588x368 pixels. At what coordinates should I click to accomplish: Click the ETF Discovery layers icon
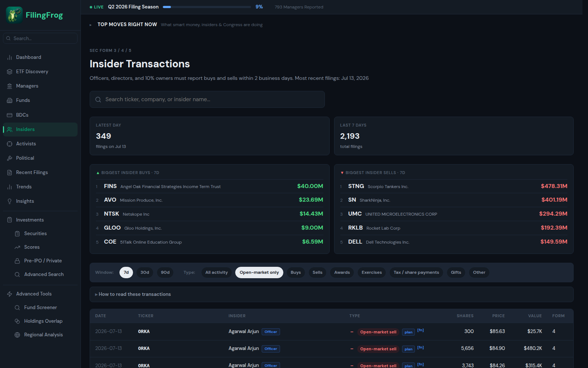tap(10, 72)
